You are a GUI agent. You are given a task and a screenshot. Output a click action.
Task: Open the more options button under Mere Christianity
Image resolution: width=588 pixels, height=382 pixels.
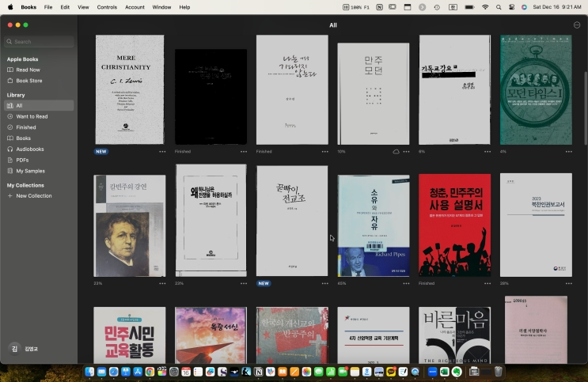pos(162,151)
